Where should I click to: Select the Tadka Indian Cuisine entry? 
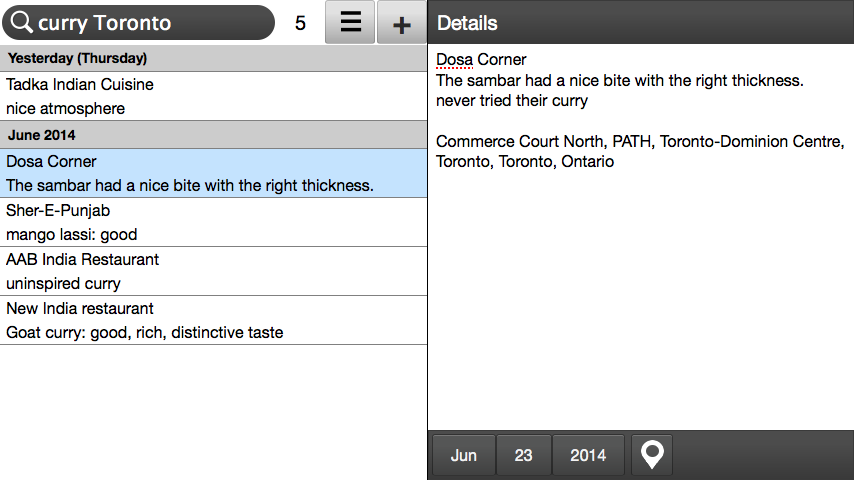click(213, 96)
